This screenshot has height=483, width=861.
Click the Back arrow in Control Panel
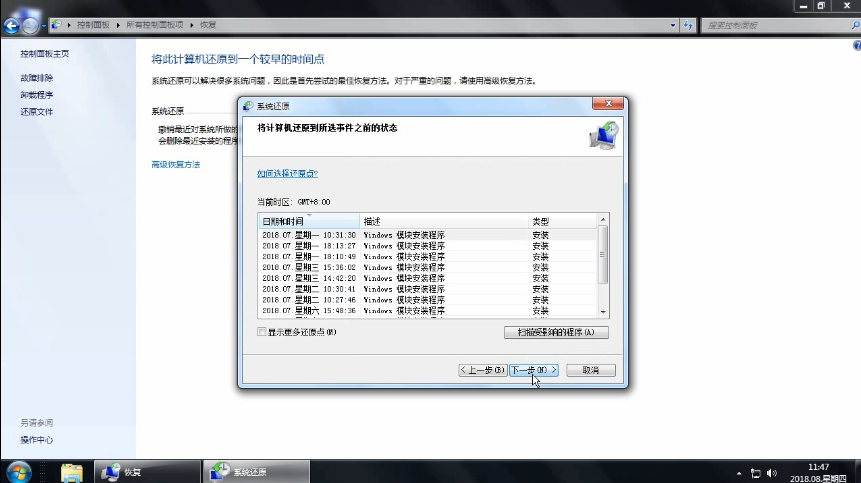(x=12, y=25)
